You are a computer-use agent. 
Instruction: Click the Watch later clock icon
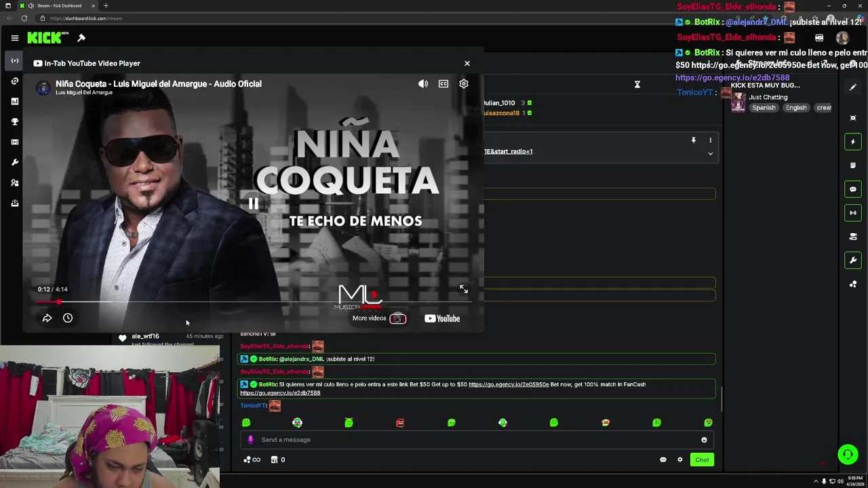[x=68, y=318]
